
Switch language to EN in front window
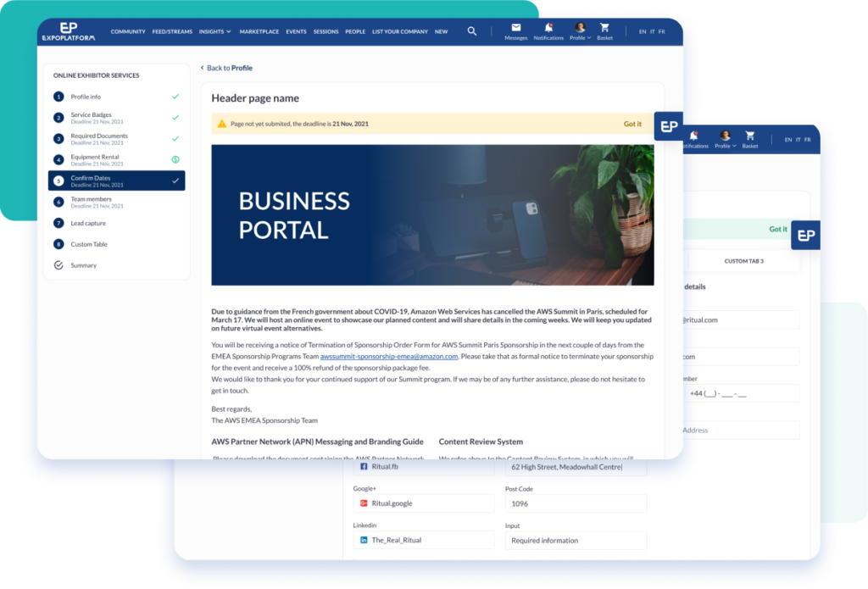click(x=643, y=31)
